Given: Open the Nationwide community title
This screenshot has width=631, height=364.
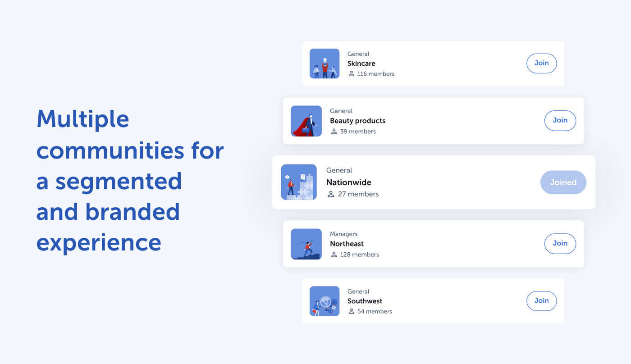Looking at the screenshot, I should [349, 182].
